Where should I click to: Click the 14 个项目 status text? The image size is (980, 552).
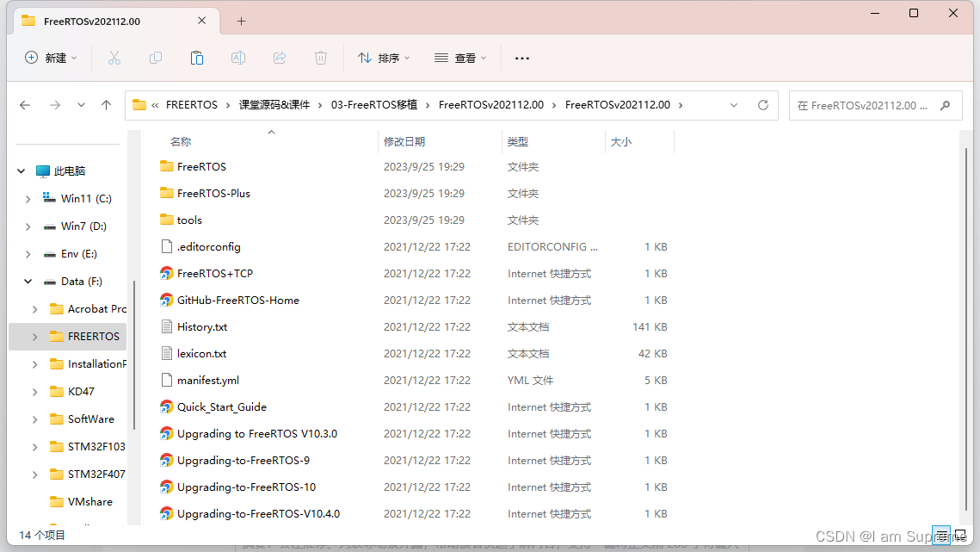(x=42, y=535)
